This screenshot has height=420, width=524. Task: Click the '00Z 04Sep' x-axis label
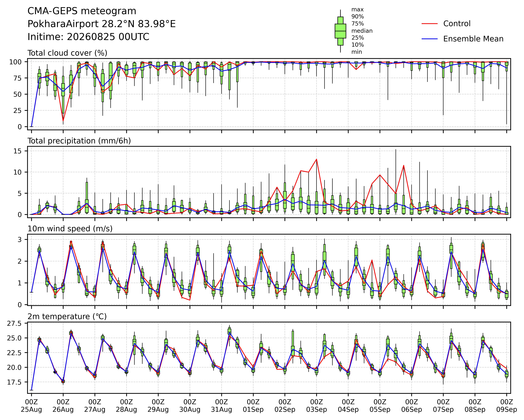click(348, 406)
